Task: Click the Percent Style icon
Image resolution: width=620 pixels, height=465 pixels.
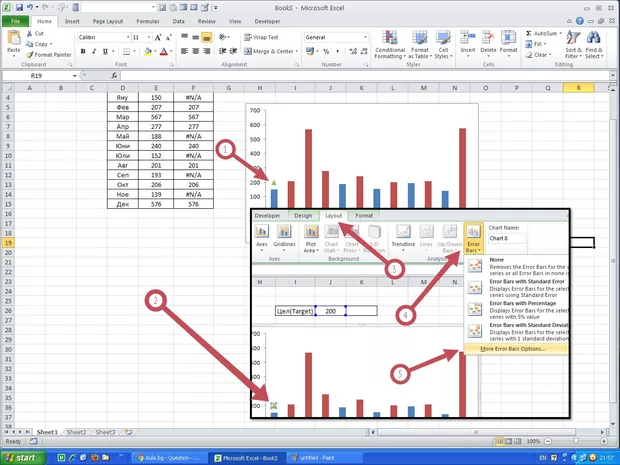Action: (326, 51)
